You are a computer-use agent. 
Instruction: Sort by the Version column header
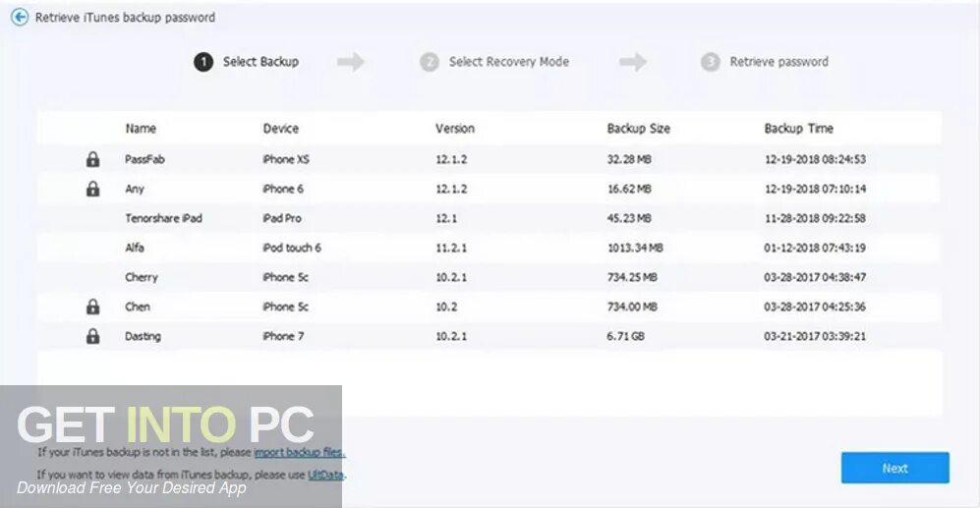click(455, 129)
